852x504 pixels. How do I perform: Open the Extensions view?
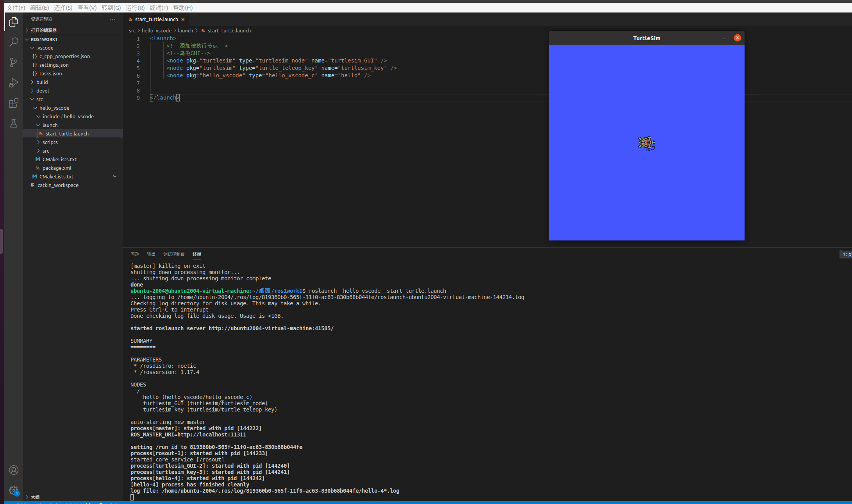14,103
